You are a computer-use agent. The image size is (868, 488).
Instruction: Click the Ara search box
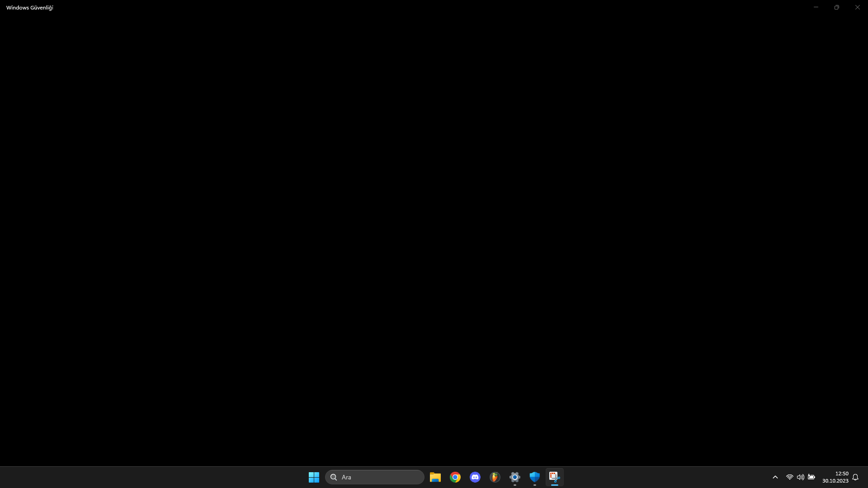(380, 477)
